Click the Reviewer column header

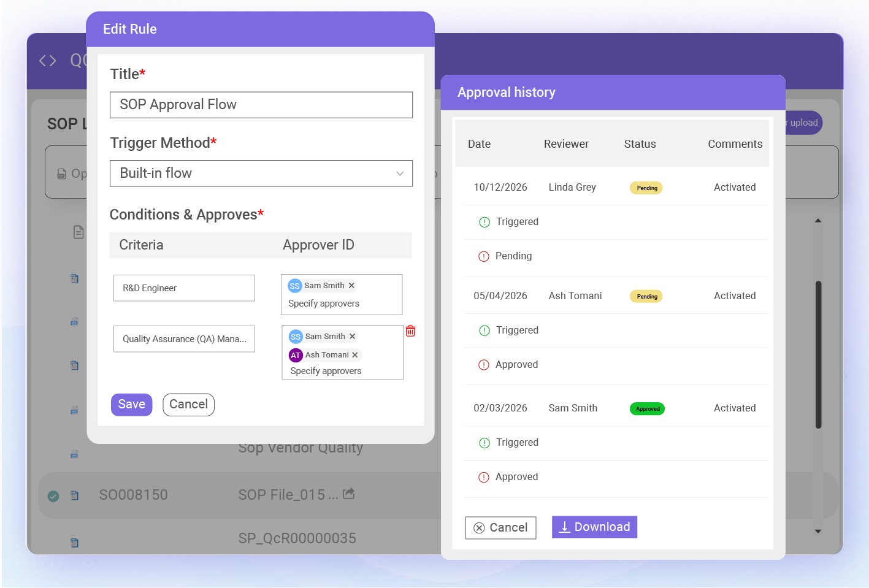pyautogui.click(x=566, y=144)
